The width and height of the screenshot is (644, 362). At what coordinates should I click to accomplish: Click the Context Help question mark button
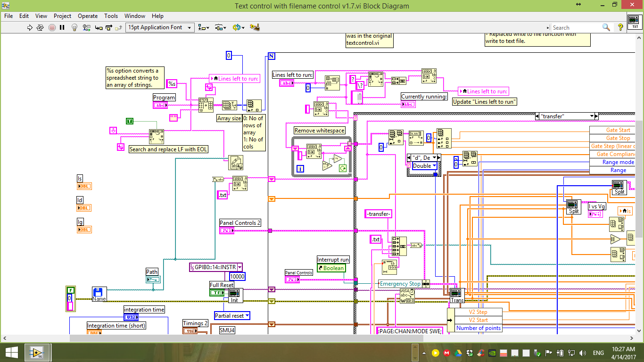pos(620,27)
